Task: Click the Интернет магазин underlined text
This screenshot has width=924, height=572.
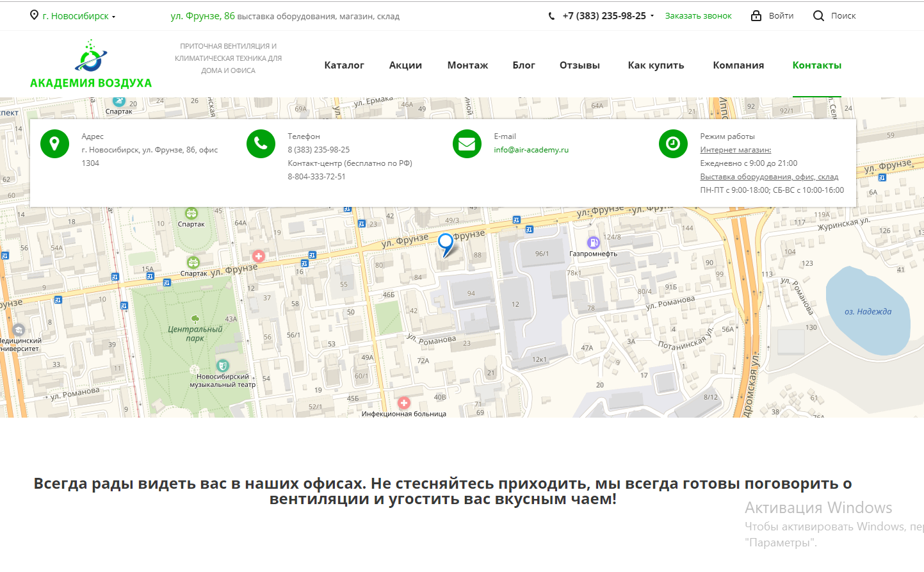Action: point(735,150)
